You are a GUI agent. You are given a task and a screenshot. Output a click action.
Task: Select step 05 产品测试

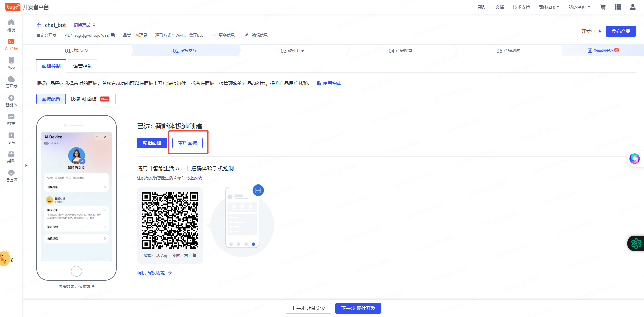tap(508, 51)
